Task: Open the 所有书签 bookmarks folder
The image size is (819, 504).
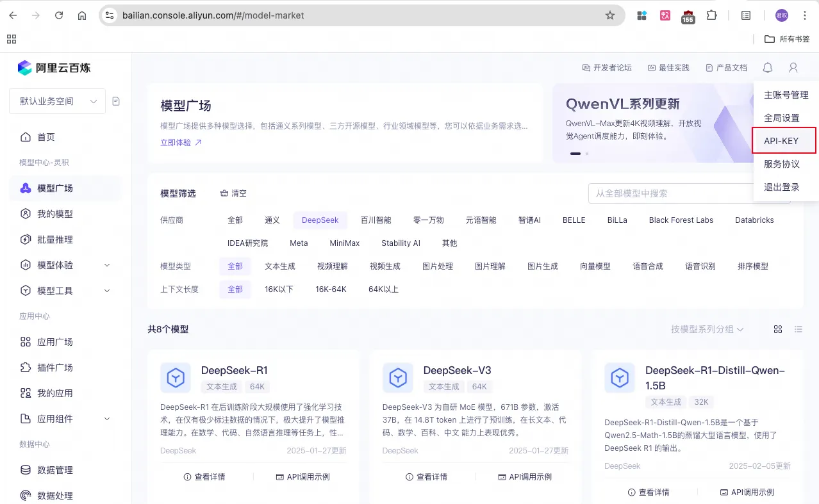Action: [787, 39]
